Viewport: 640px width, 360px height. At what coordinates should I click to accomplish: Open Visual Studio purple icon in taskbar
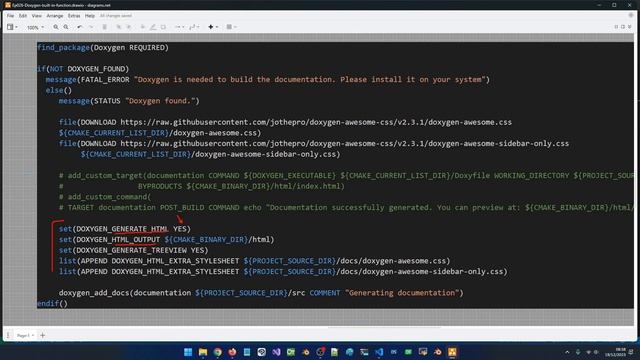(276, 352)
